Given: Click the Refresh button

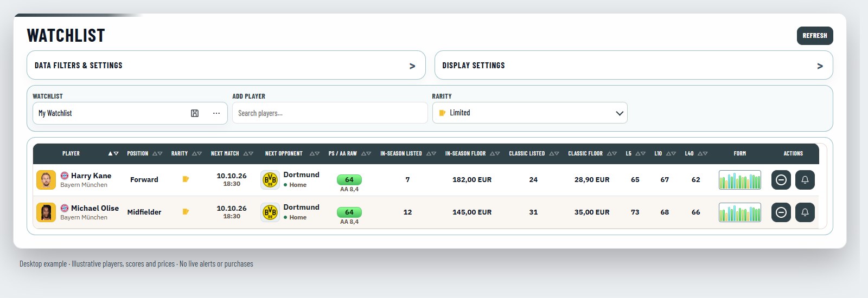Looking at the screenshot, I should coord(814,36).
